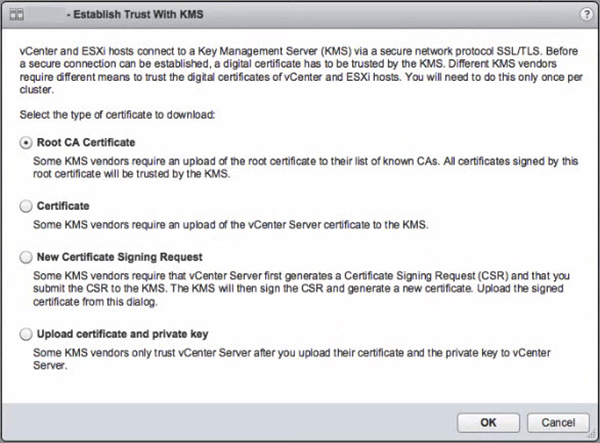The height and width of the screenshot is (443, 600).
Task: Confirm the dialog with the OK button
Action: point(487,420)
